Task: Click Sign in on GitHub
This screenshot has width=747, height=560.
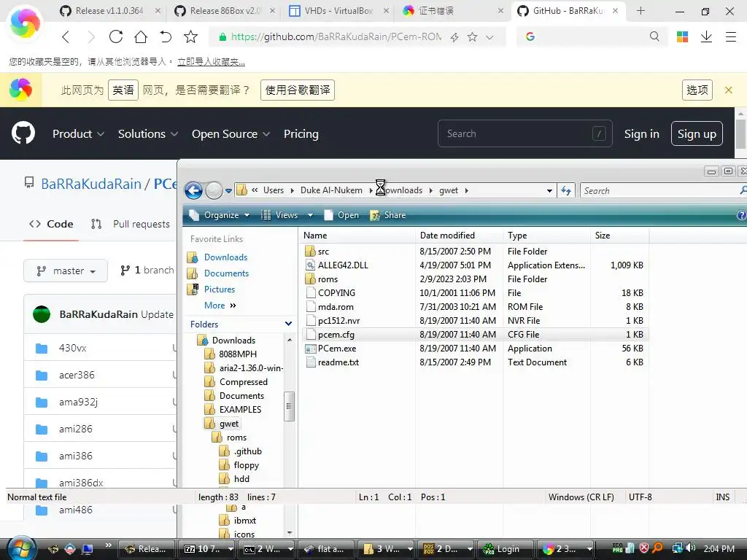Action: pos(642,134)
